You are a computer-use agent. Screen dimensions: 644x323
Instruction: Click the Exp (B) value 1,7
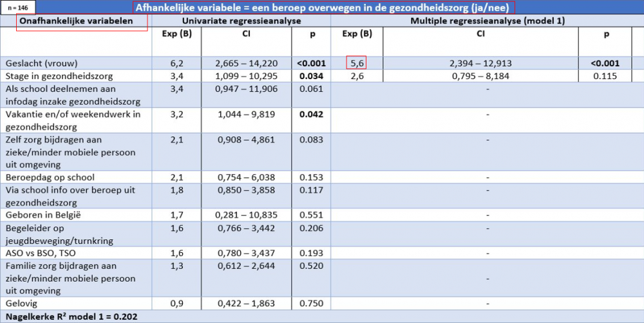(x=176, y=215)
